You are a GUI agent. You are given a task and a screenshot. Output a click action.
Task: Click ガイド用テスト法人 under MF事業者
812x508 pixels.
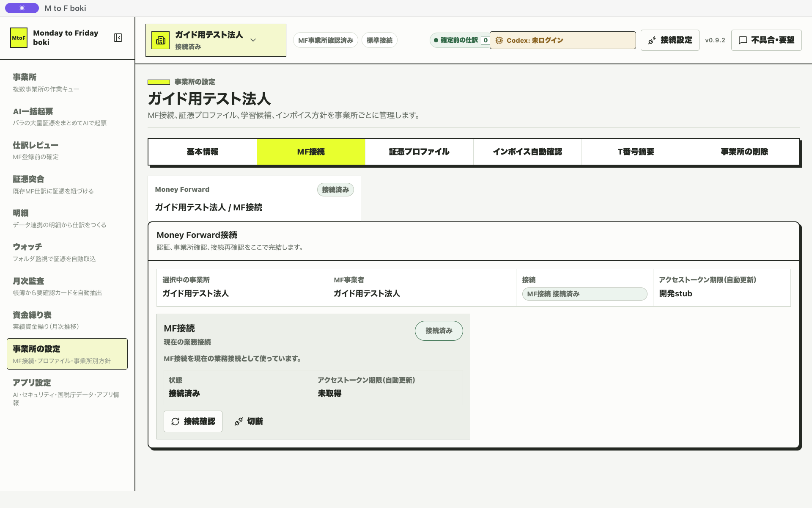click(x=367, y=293)
